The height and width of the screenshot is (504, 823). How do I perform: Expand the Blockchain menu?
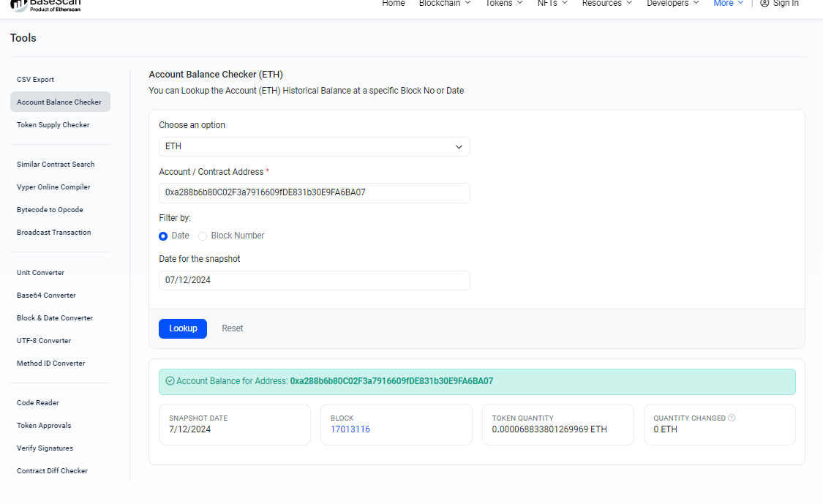[445, 3]
